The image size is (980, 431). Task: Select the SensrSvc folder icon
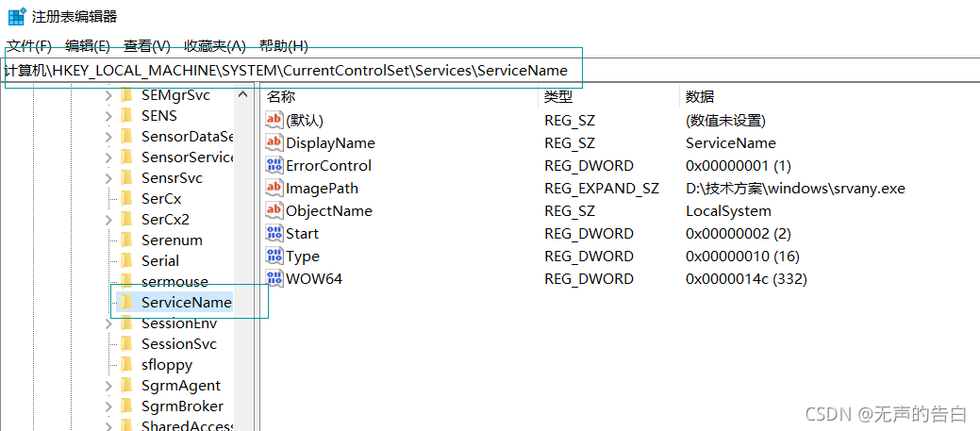click(x=127, y=178)
